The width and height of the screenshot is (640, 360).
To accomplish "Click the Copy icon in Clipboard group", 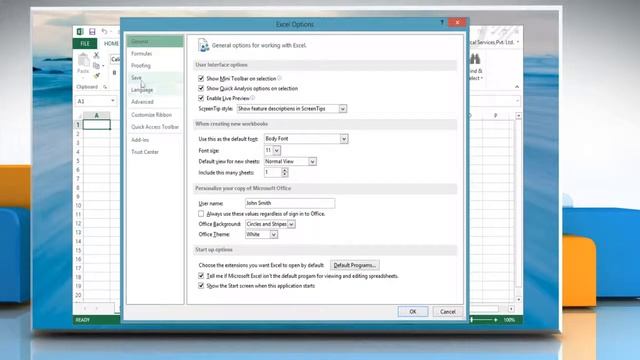I will pyautogui.click(x=96, y=65).
